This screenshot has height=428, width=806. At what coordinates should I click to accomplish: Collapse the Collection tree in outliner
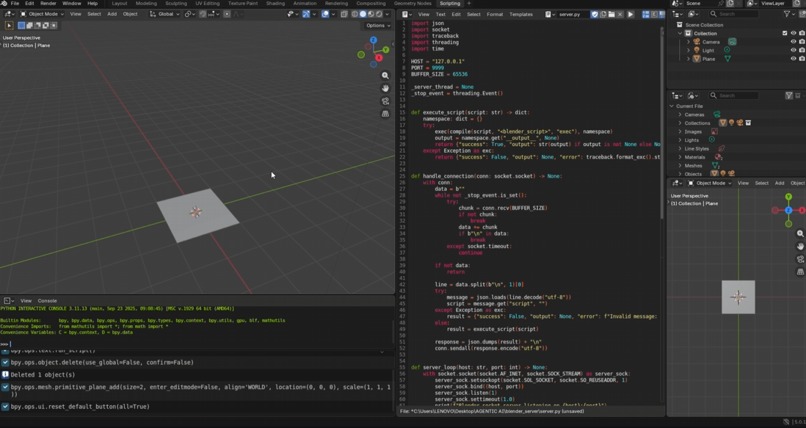680,33
